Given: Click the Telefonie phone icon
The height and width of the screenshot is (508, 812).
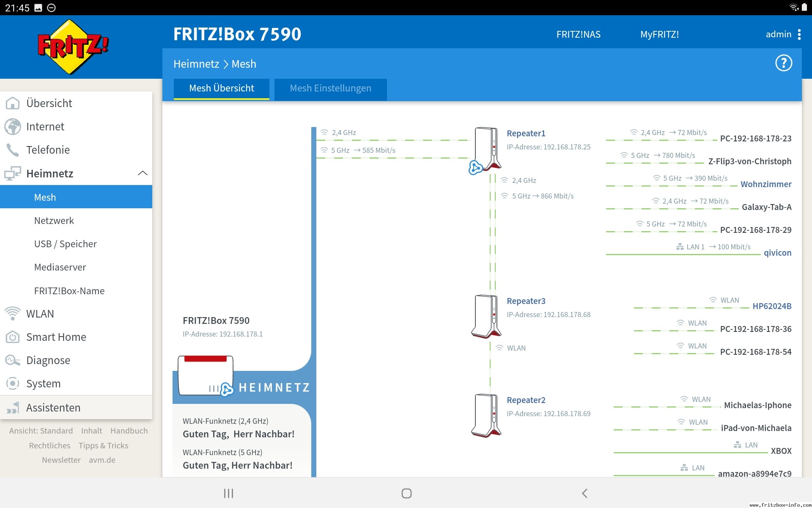Looking at the screenshot, I should [x=13, y=150].
